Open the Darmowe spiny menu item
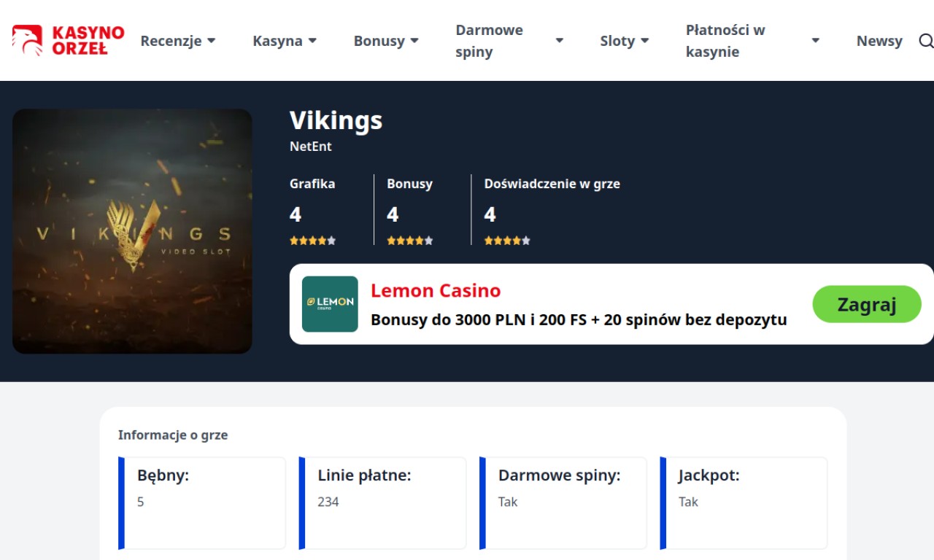 pos(490,41)
